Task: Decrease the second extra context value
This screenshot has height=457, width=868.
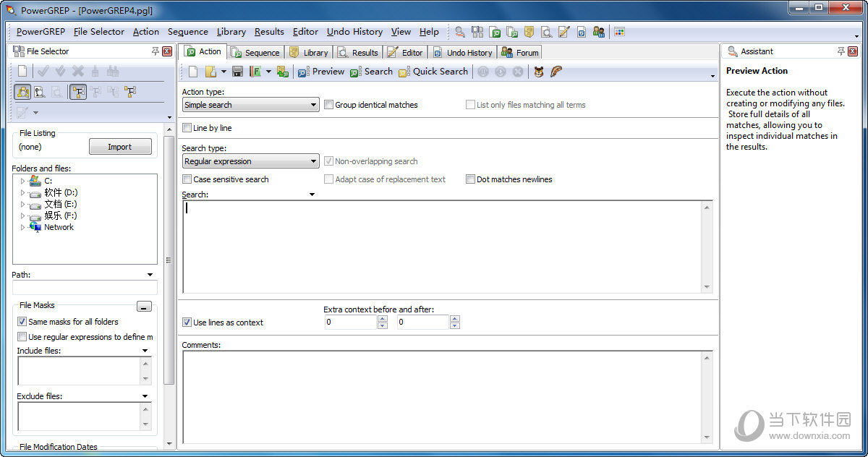Action: point(455,326)
